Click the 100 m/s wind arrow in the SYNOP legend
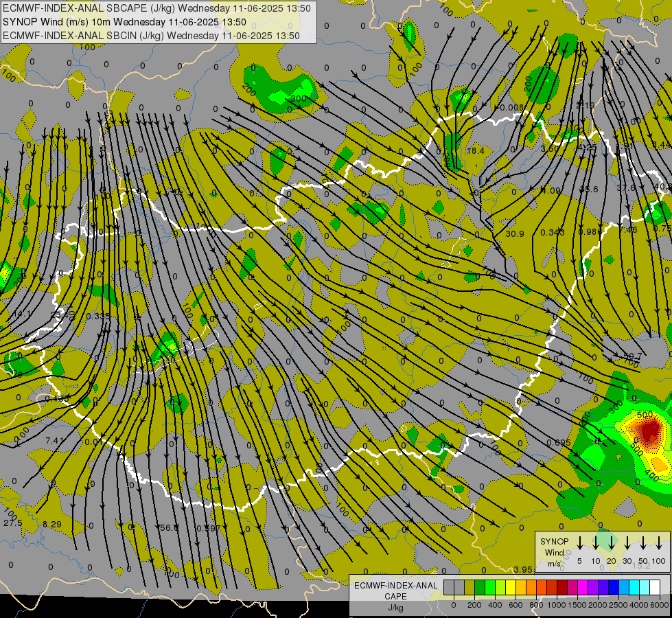The height and width of the screenshot is (618, 672). tap(659, 543)
